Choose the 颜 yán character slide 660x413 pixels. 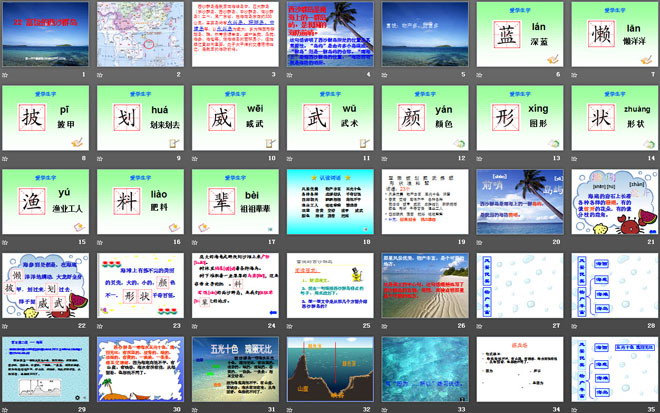coord(422,118)
